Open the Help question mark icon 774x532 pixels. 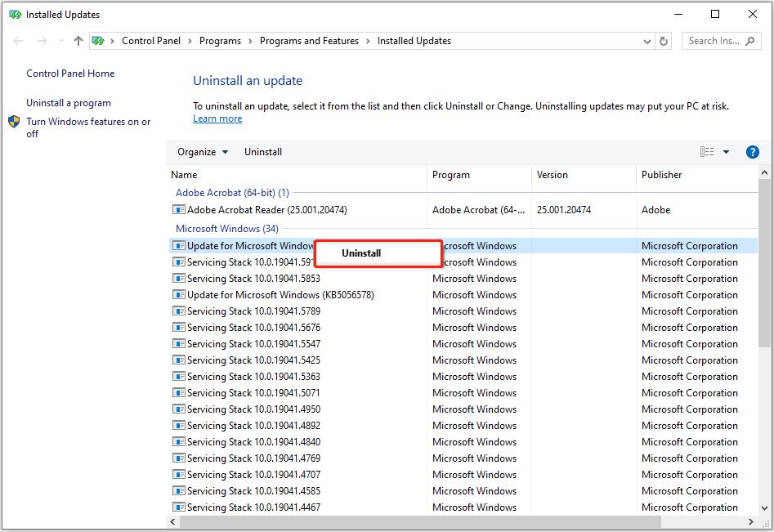point(753,152)
